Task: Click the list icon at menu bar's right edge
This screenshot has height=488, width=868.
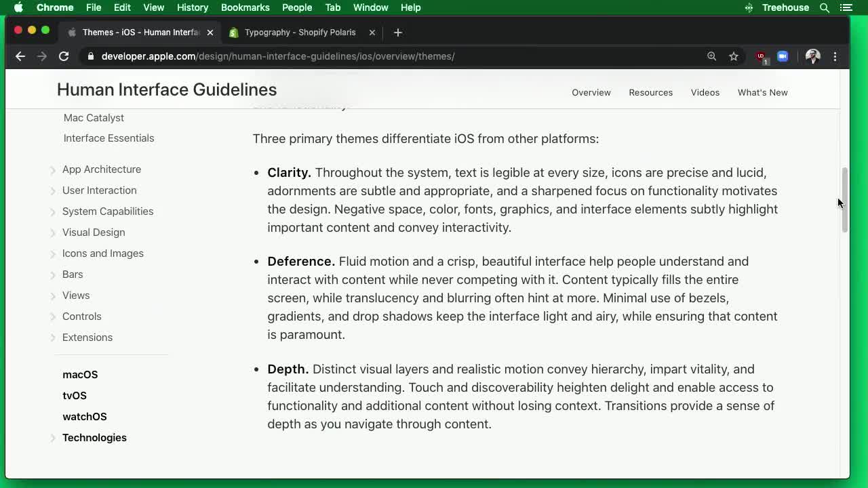Action: tap(846, 7)
